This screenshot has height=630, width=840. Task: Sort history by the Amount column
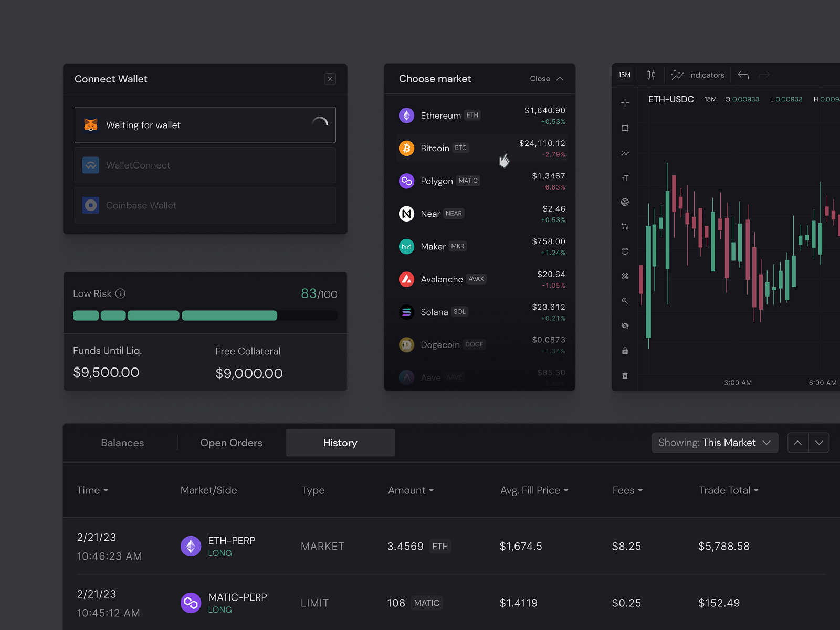[x=411, y=490]
